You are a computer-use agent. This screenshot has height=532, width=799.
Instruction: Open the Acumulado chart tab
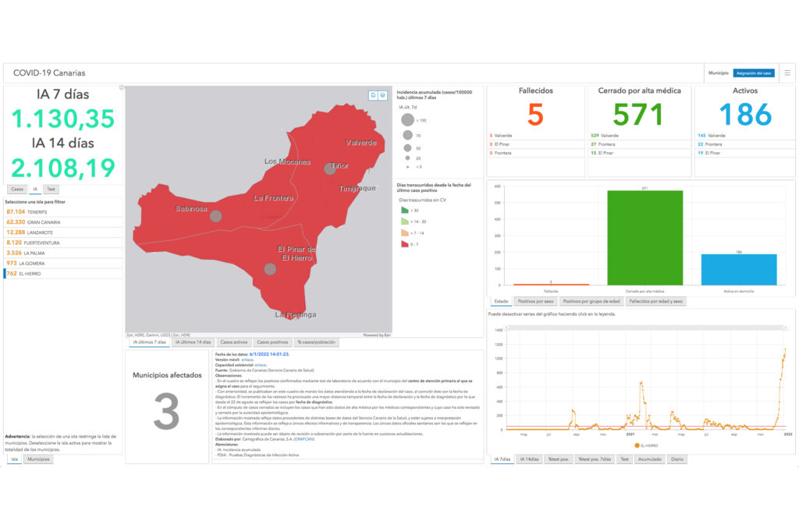[650, 459]
